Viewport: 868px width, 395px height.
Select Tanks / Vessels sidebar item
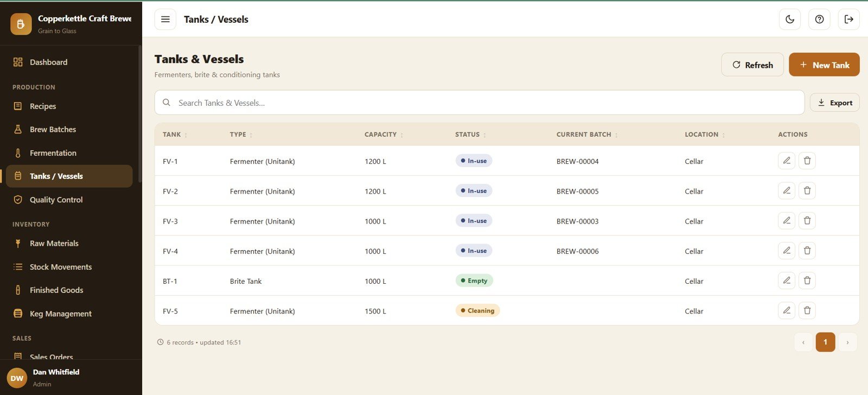pos(69,176)
